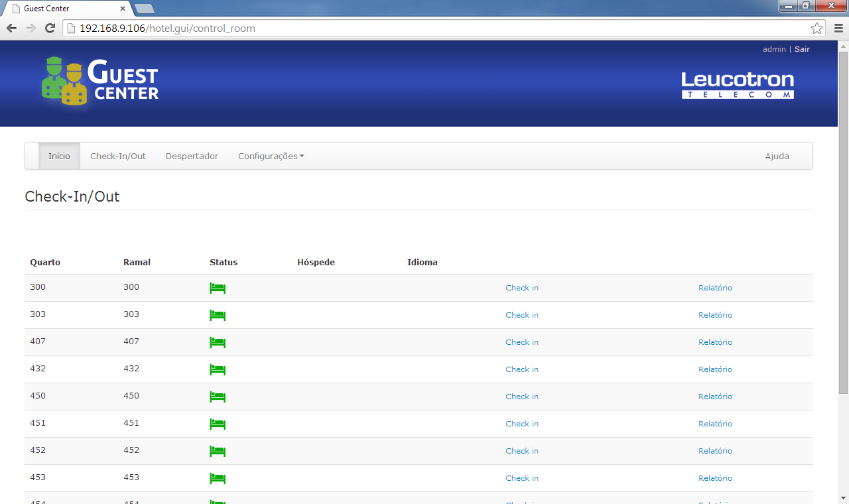Click the Ramal column header

[137, 263]
